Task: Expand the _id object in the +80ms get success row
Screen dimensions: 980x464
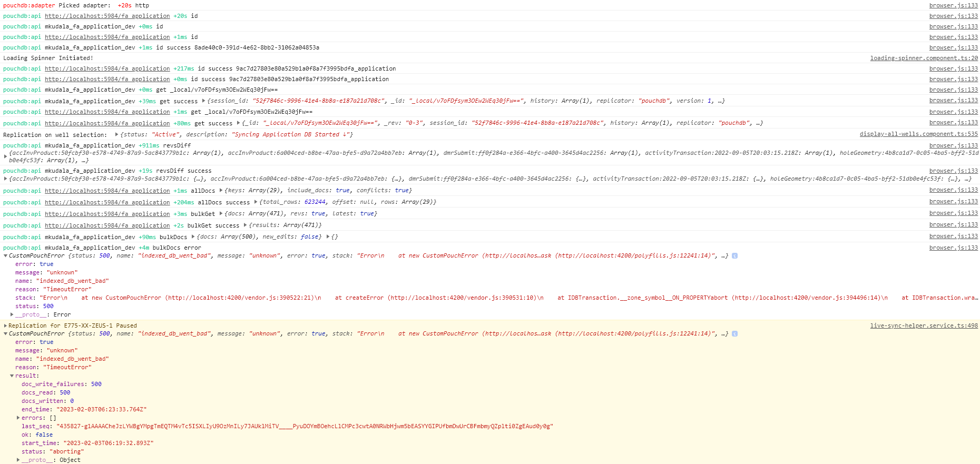Action: point(238,123)
